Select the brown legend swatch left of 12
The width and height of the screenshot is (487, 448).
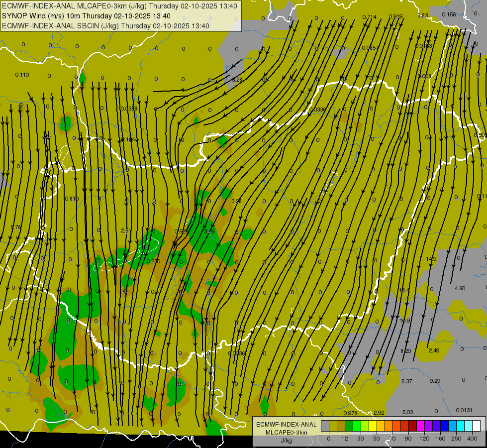click(341, 426)
